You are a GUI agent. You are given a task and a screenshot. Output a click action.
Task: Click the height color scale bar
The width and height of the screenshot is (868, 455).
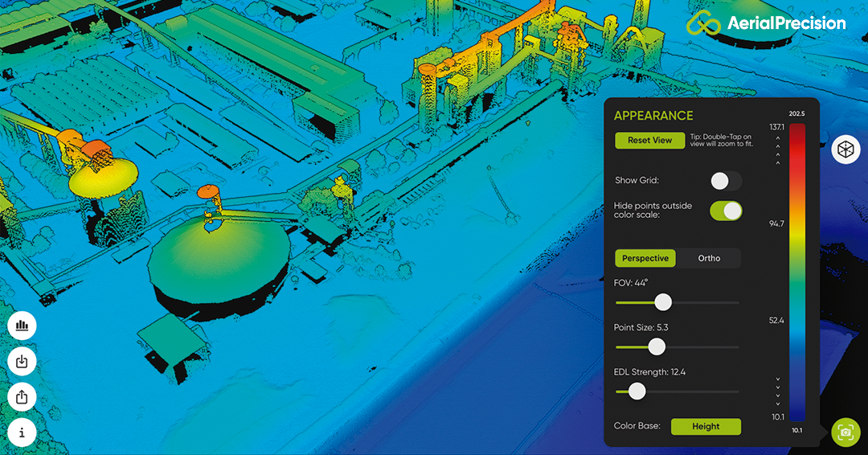(797, 273)
